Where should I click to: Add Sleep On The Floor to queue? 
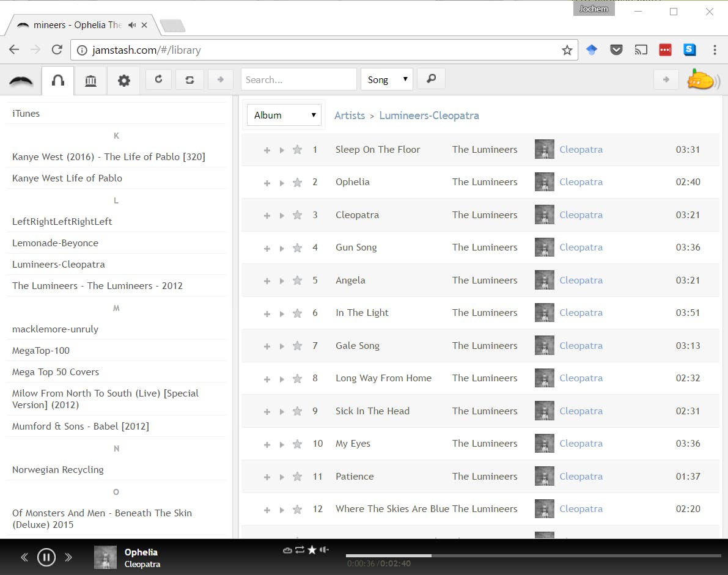(x=267, y=150)
